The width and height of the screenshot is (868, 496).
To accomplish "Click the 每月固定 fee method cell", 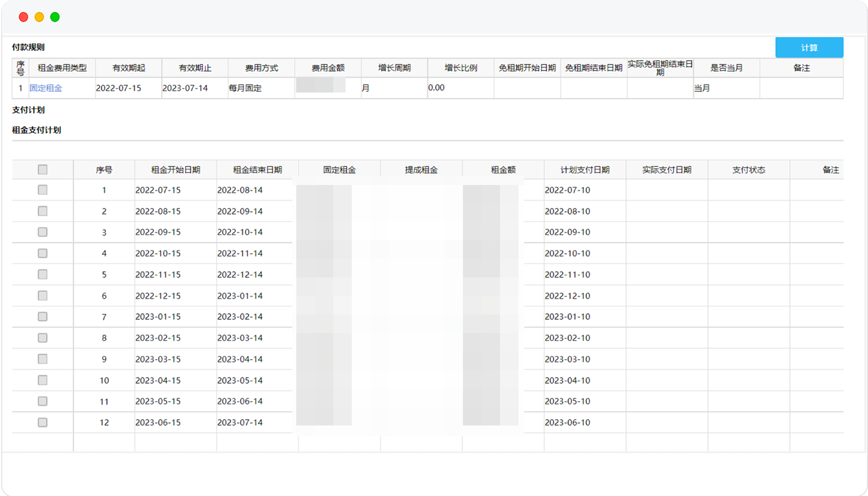I will click(262, 88).
